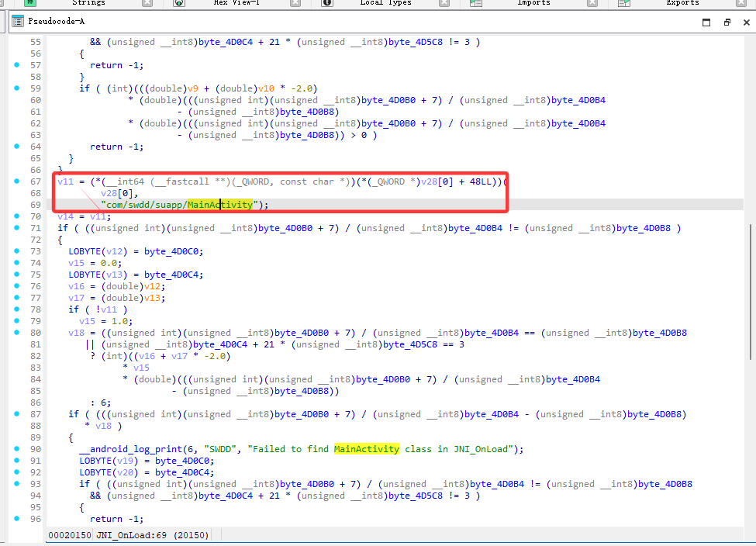Toggle breakpoint dot on line 64
Viewport: 756px width, 546px height.
point(17,146)
